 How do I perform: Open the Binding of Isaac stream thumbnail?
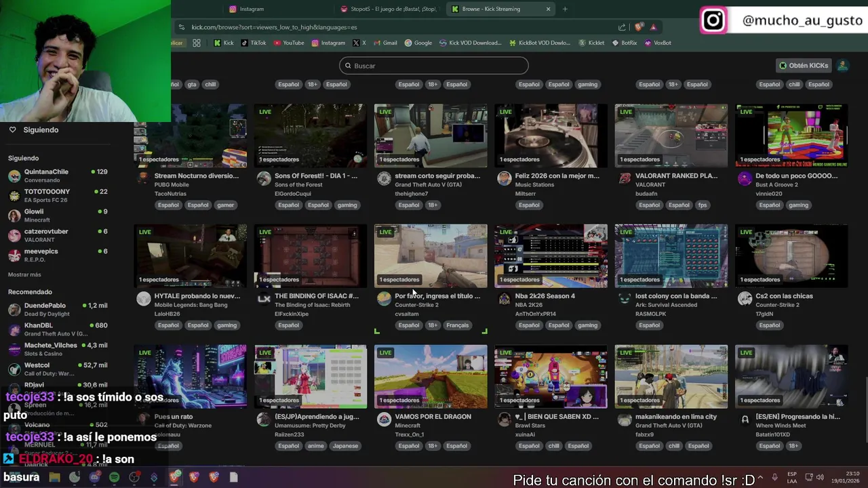pos(311,256)
